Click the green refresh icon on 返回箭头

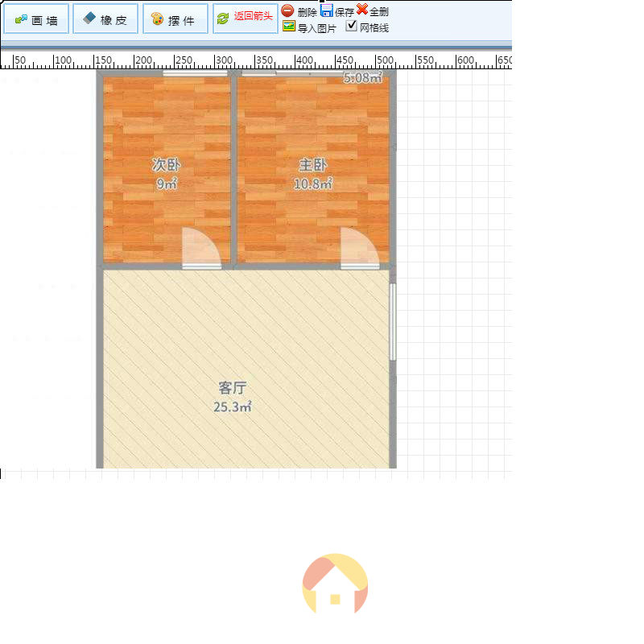click(223, 19)
